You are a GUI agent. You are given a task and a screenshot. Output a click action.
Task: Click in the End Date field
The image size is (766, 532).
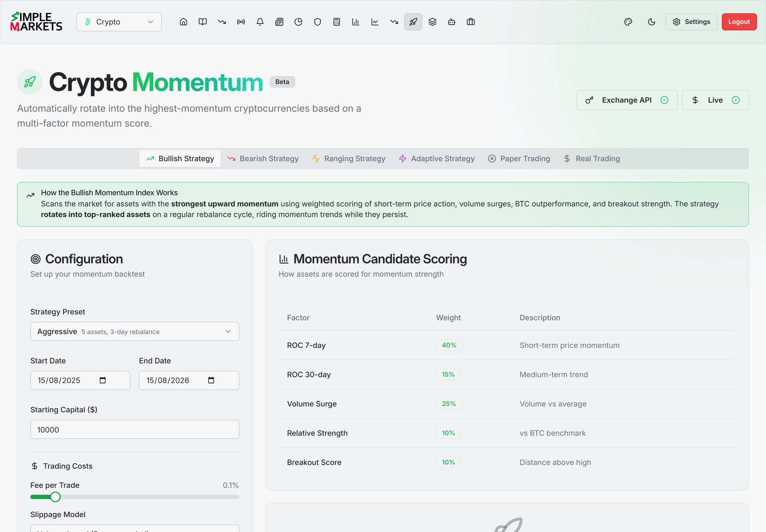[189, 380]
